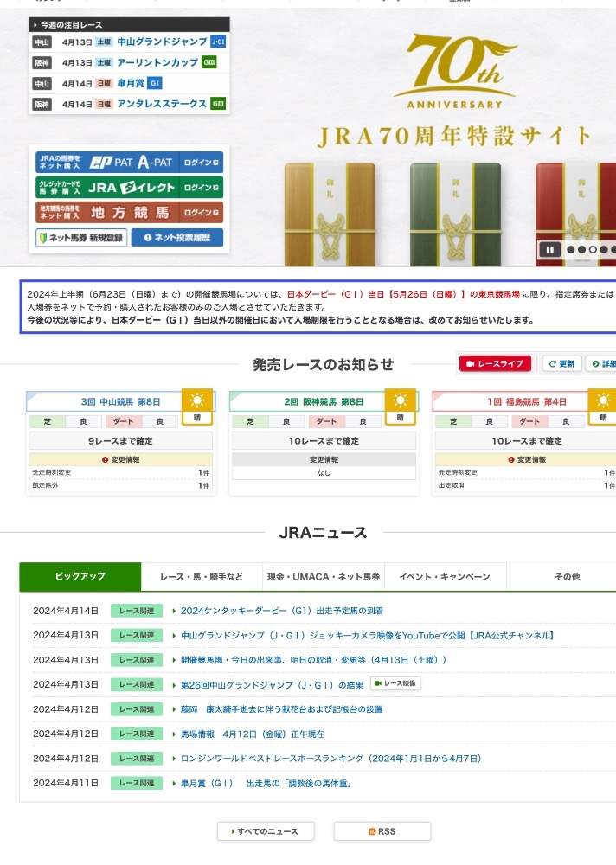Open ネット馬券 新規登録
This screenshot has height=865, width=616.
pyautogui.click(x=81, y=238)
